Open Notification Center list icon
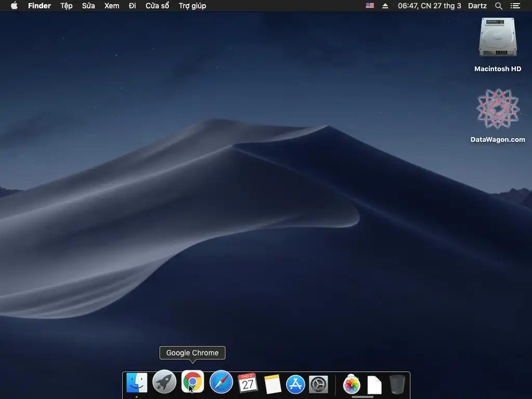 [x=515, y=6]
